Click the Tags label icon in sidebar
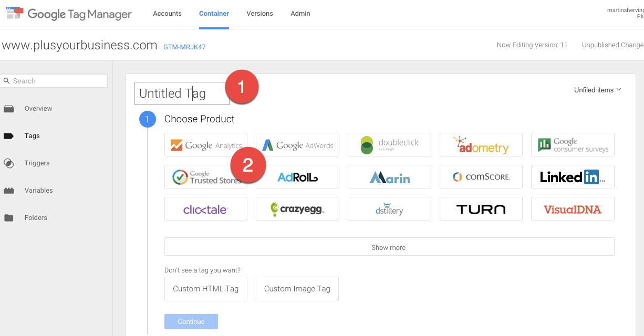This screenshot has height=336, width=644. tap(8, 136)
